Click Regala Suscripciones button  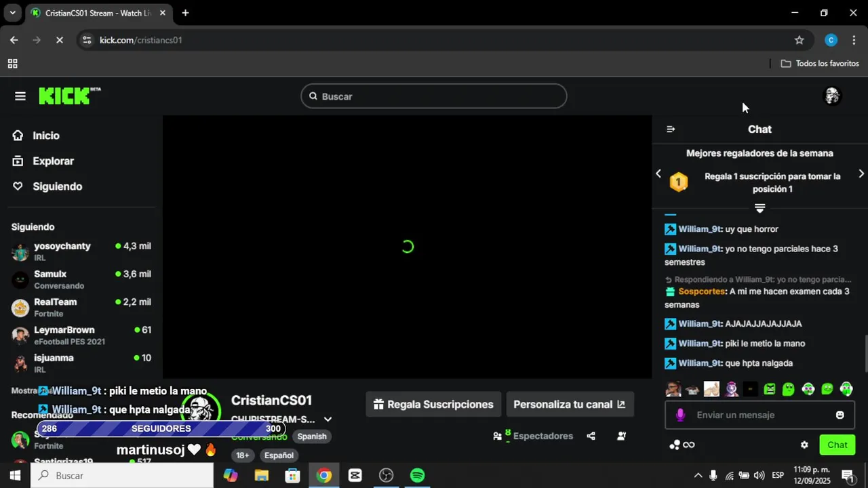tap(433, 404)
